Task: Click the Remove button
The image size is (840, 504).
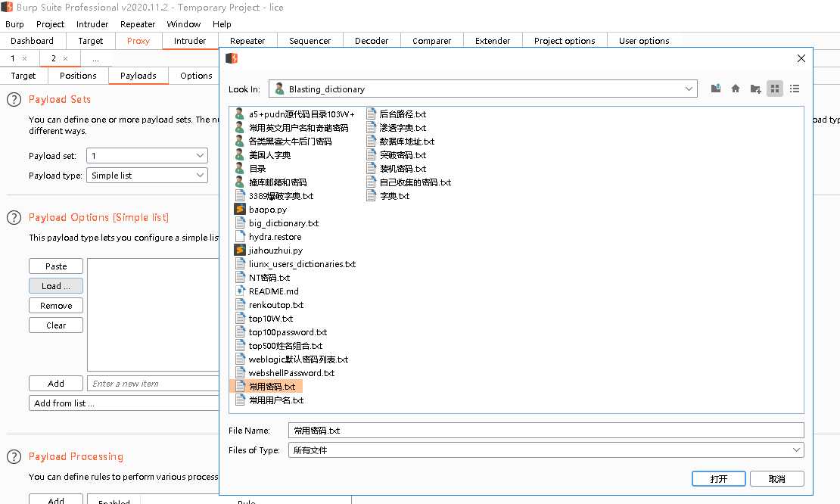Action: pyautogui.click(x=56, y=306)
